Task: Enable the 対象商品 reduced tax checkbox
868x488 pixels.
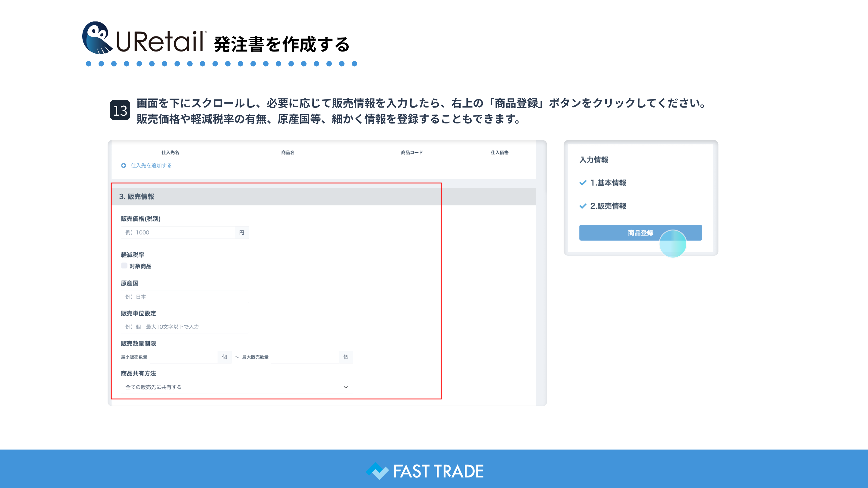Action: (x=124, y=266)
